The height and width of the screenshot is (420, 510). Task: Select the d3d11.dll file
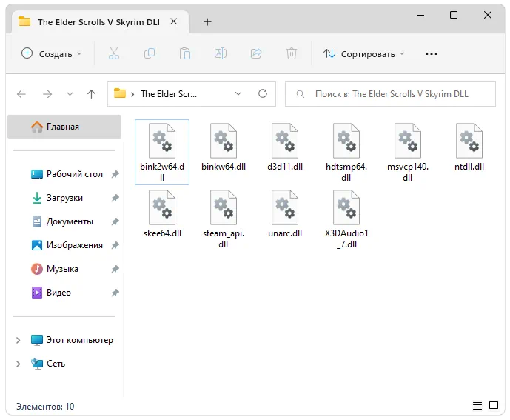[x=285, y=147]
